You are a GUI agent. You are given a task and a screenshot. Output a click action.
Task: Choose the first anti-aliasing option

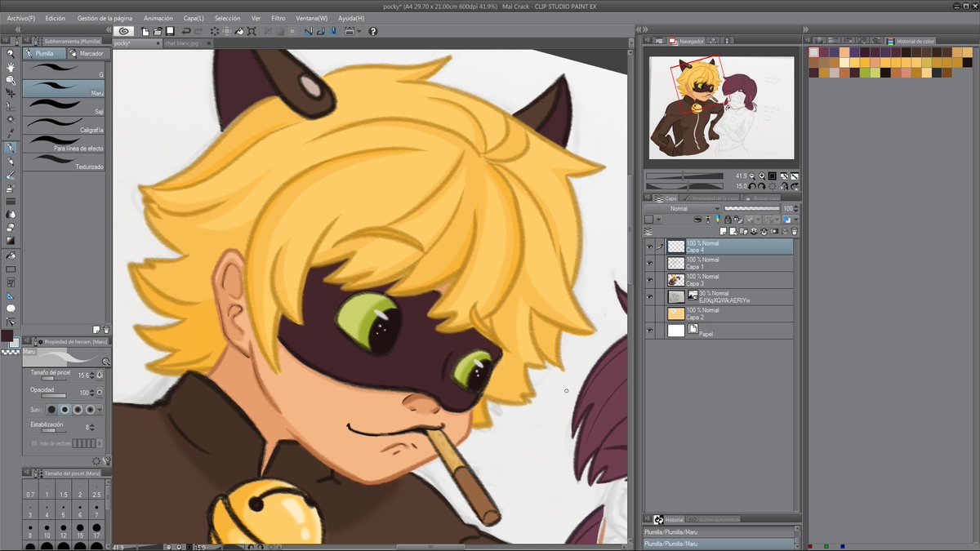(51, 409)
